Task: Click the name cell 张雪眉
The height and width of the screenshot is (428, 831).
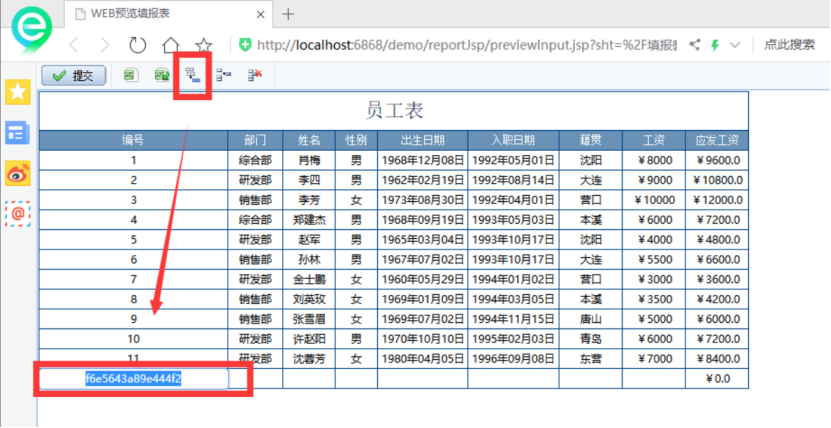Action: [x=309, y=319]
